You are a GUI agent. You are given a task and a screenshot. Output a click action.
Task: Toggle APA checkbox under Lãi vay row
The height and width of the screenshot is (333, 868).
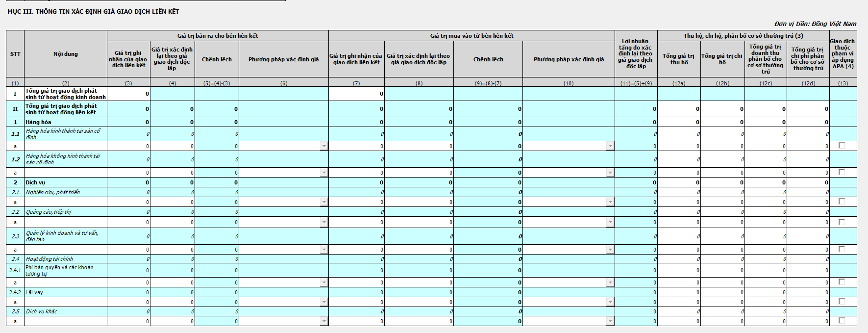coord(842,302)
